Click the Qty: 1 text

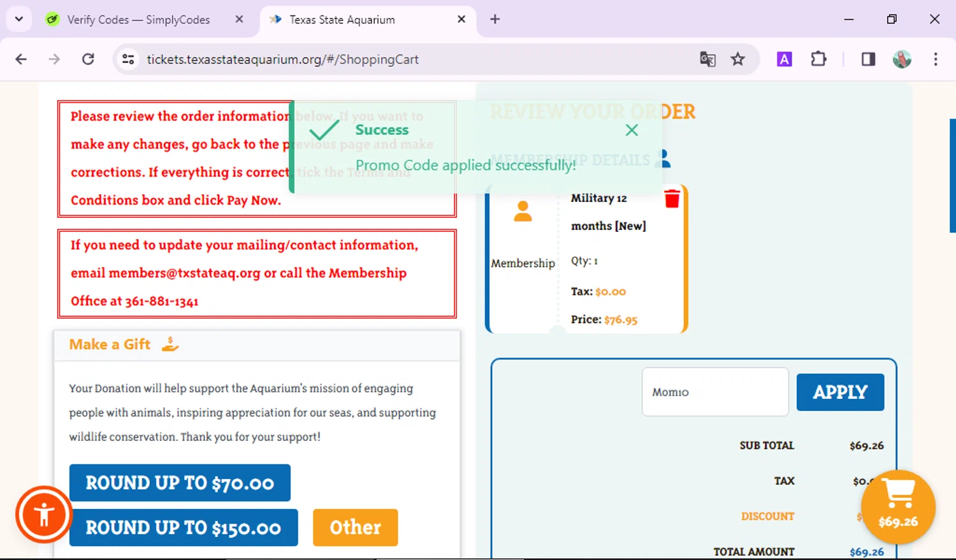click(584, 261)
